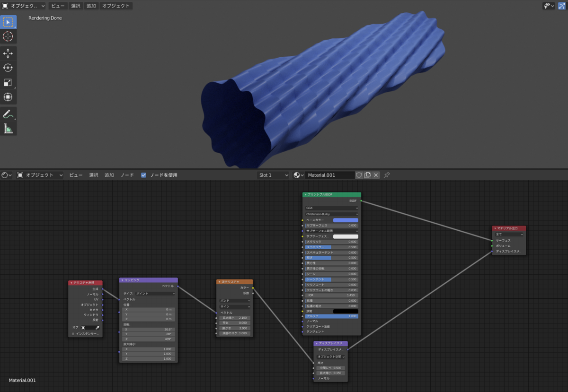
Task: Open mapping タイプ ポイント dropdown
Action: tap(156, 293)
